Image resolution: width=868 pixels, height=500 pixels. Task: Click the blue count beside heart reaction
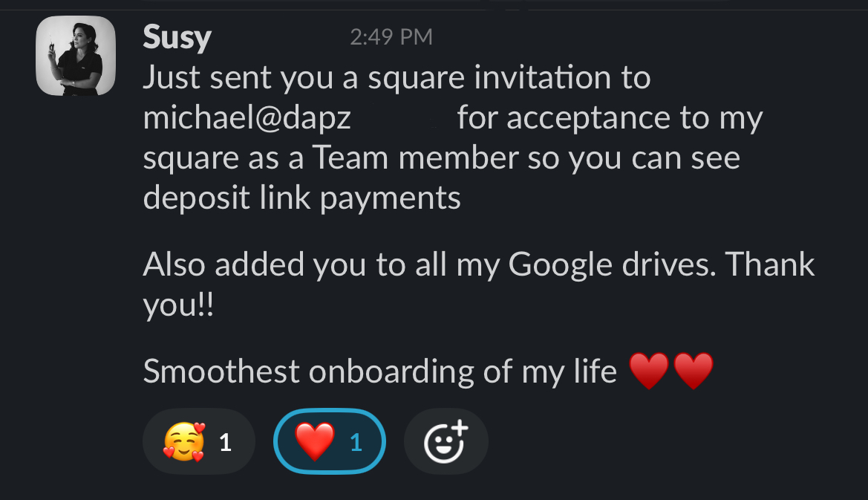356,443
